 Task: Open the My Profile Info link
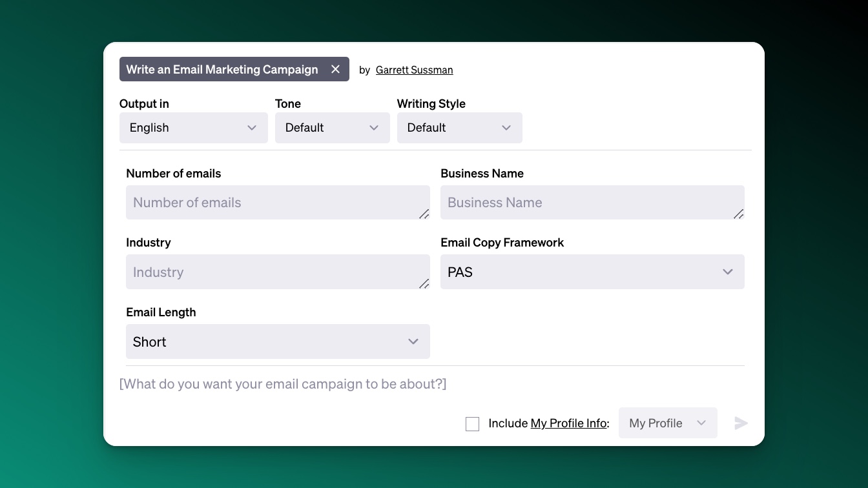click(568, 423)
